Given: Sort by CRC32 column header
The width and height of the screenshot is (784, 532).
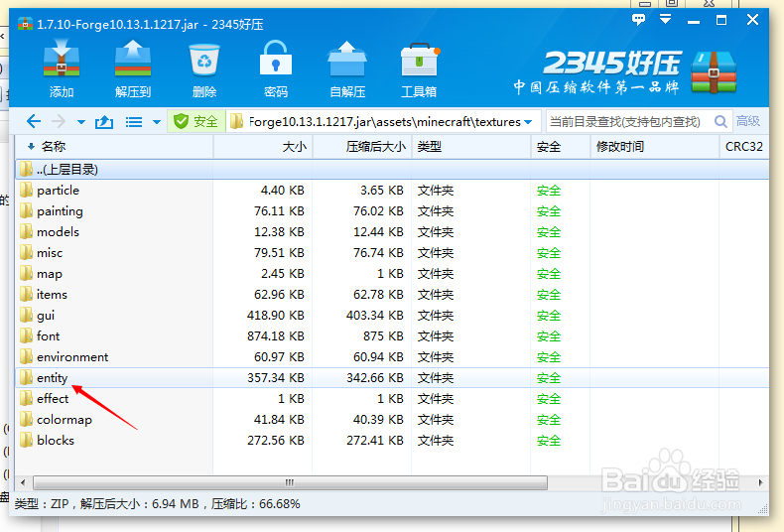Looking at the screenshot, I should click(744, 147).
